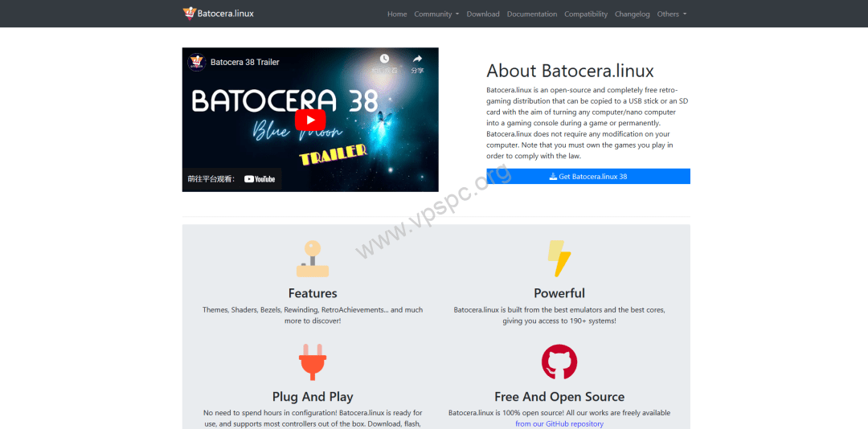
Task: Play the Batocera 38 Trailer video
Action: pos(310,121)
